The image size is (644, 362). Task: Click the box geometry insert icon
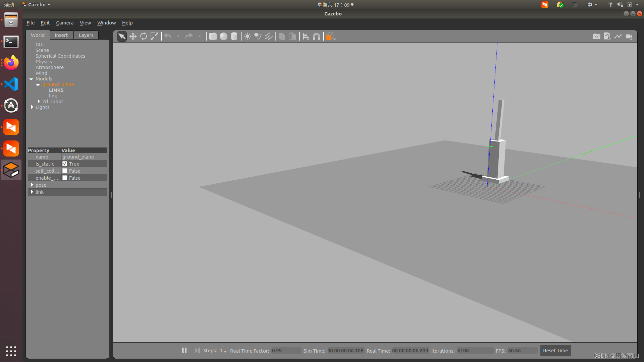point(213,36)
